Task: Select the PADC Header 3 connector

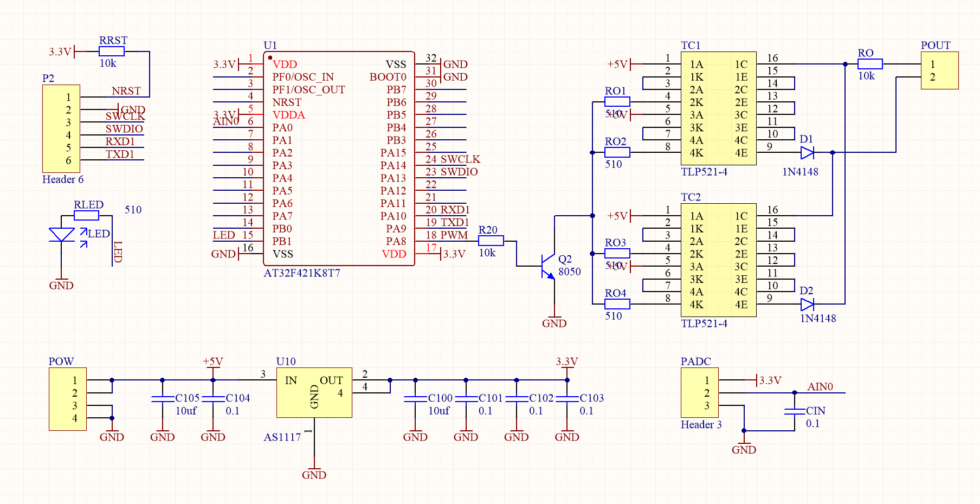Action: [x=700, y=393]
